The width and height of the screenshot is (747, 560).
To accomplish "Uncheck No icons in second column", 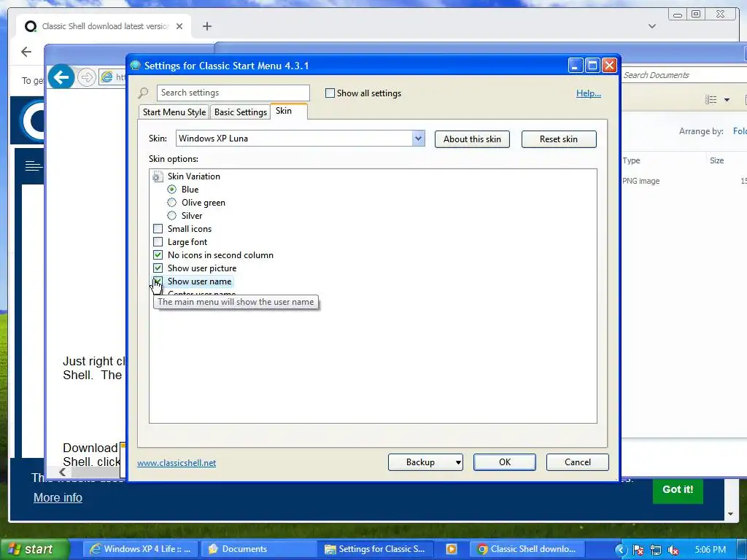I will pyautogui.click(x=158, y=254).
